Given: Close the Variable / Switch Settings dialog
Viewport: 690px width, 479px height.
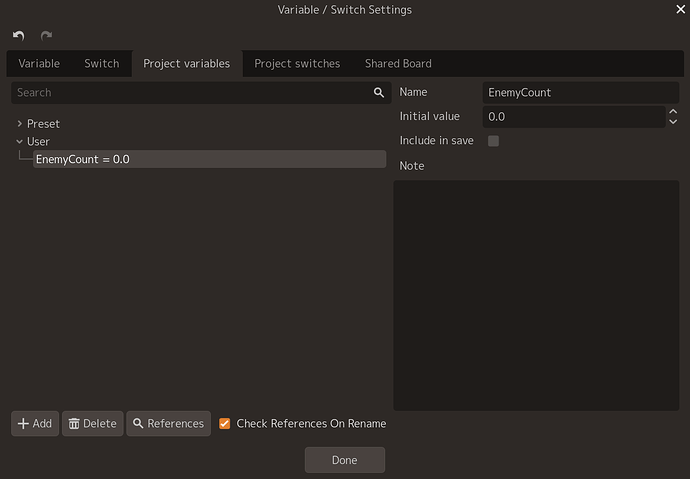Looking at the screenshot, I should pos(680,9).
